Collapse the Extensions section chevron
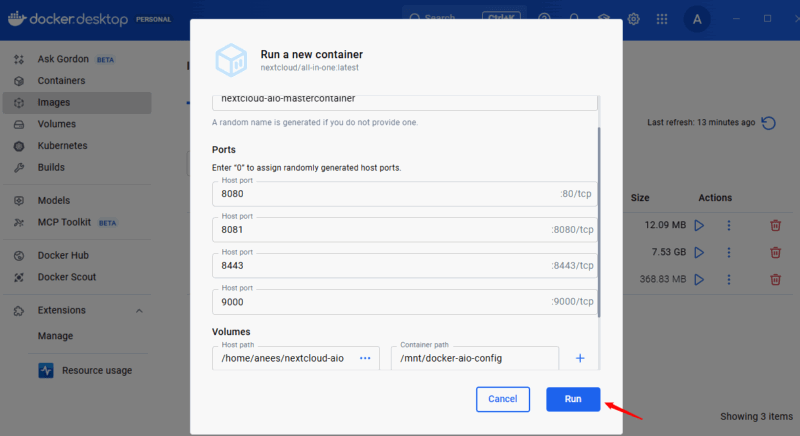800x436 pixels. 139,311
